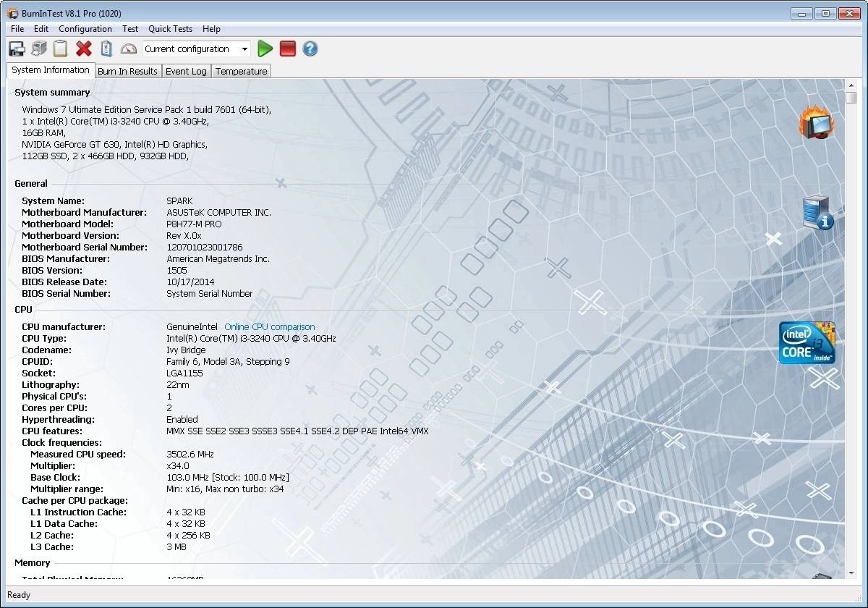
Task: Click CPUID value Family 6, Model 3A
Action: tap(228, 362)
